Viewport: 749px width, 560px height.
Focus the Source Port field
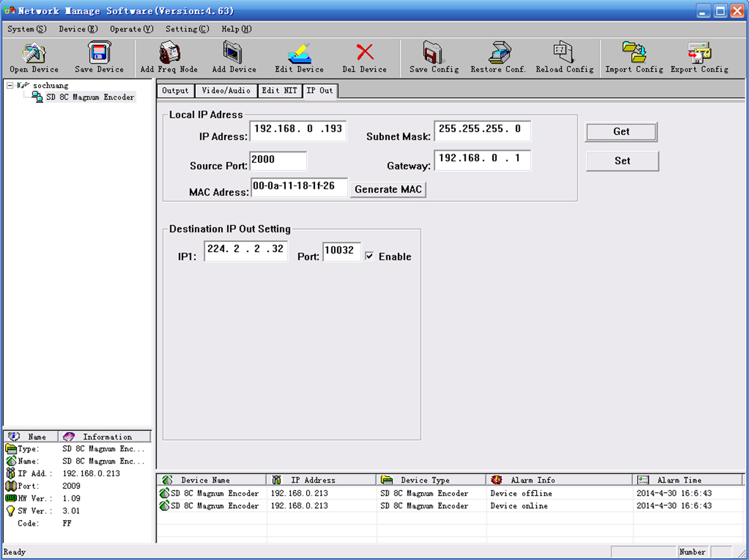[x=278, y=161]
